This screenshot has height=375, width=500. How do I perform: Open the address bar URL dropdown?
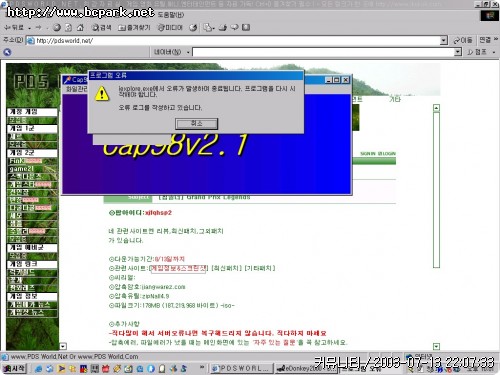(x=444, y=41)
